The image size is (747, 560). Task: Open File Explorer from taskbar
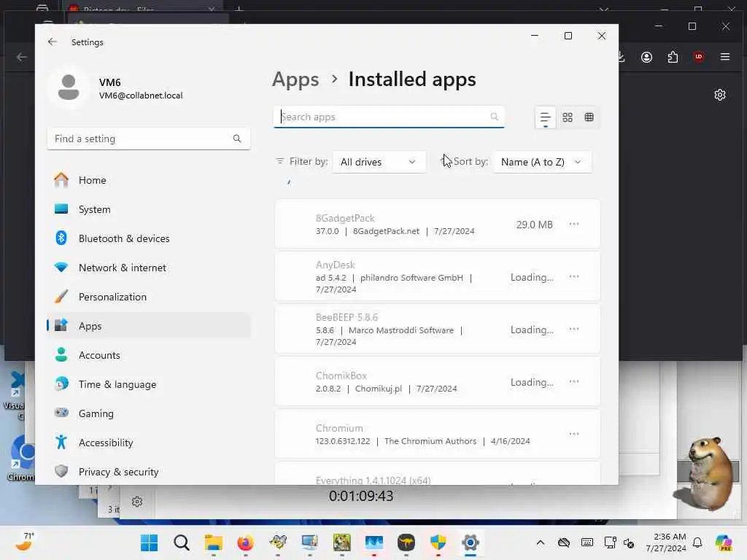(x=214, y=542)
